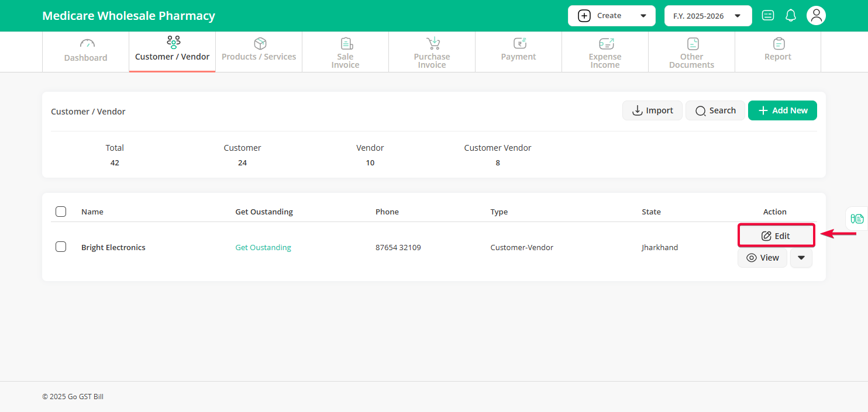
Task: Open Dashboard from the speedometer icon
Action: pyautogui.click(x=87, y=44)
